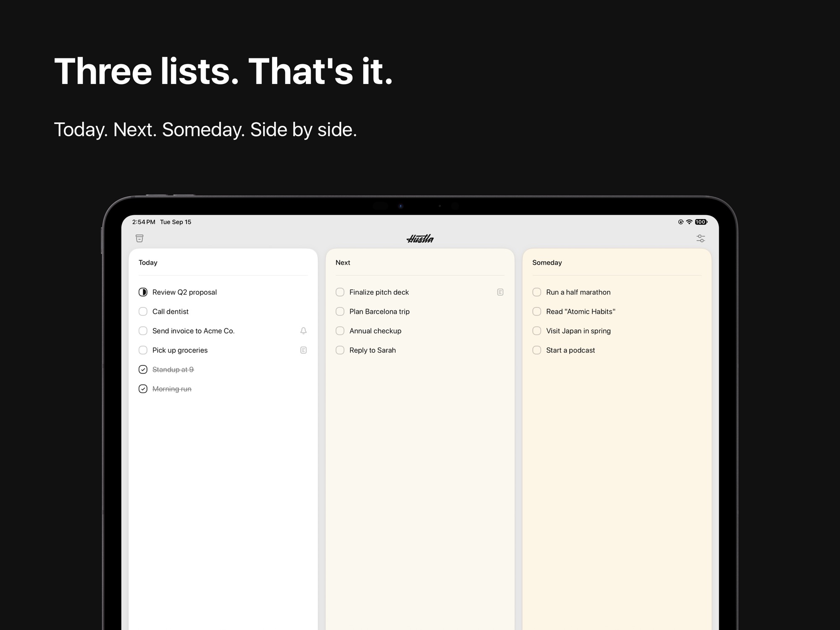Open the Start a podcast text

click(x=570, y=350)
